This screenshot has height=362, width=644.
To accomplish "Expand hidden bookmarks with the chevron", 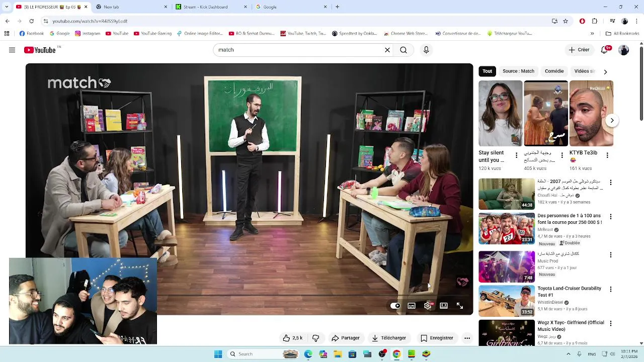I will click(x=592, y=34).
